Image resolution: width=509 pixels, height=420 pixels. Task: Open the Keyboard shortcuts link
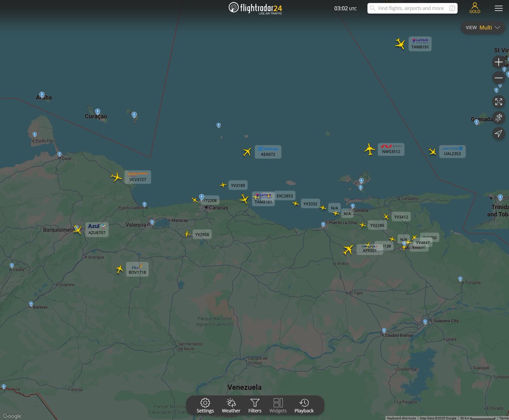(401, 418)
